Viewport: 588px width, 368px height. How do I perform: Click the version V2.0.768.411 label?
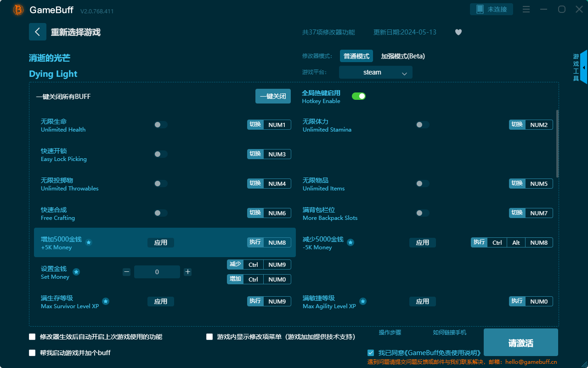(x=97, y=11)
